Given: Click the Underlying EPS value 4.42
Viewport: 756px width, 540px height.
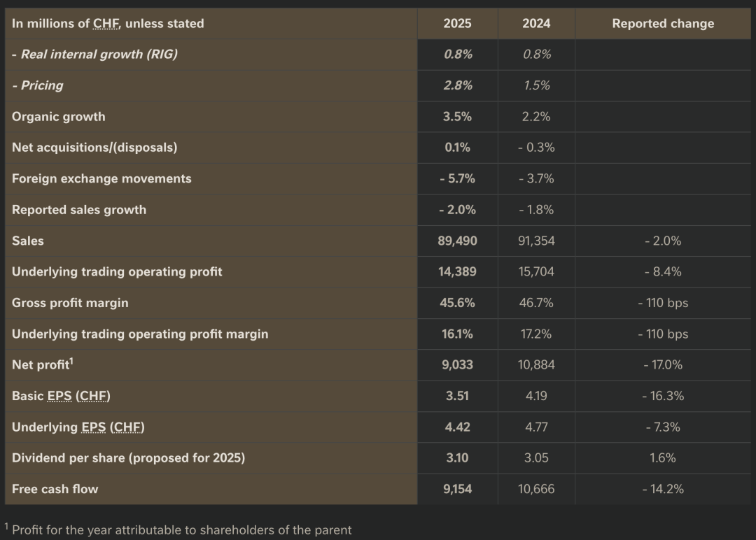Looking at the screenshot, I should point(457,427).
